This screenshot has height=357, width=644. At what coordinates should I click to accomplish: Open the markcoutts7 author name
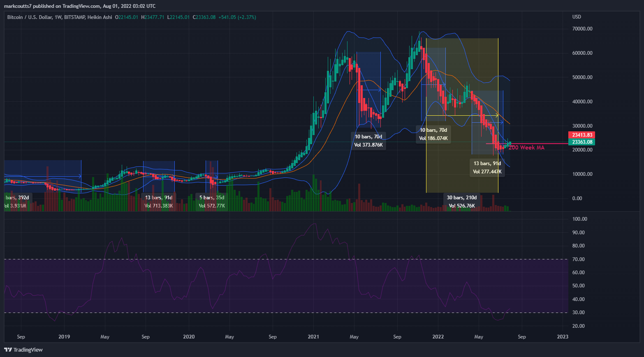coord(18,6)
